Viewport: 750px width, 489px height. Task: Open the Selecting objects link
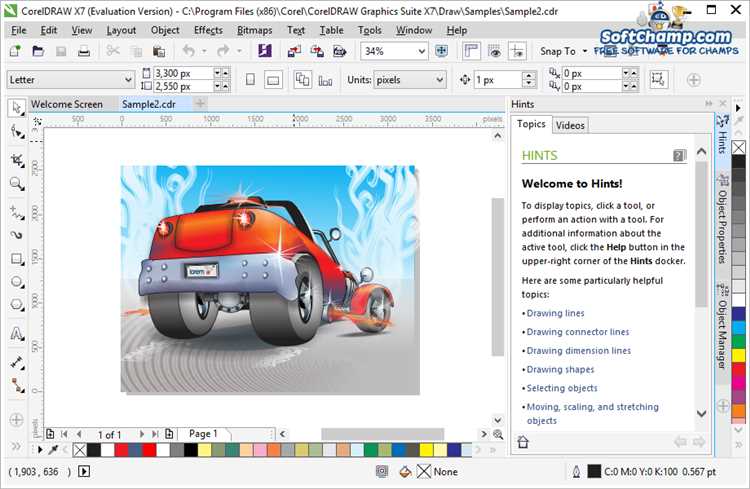coord(562,388)
